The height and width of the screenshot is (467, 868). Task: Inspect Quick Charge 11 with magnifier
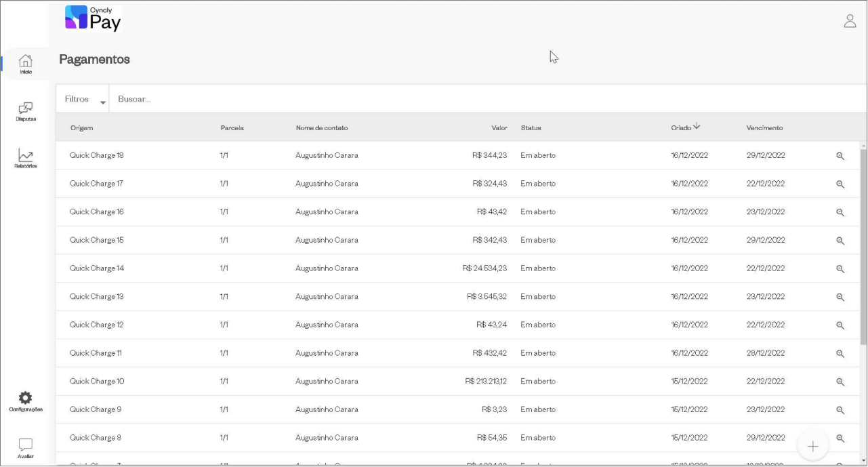coord(840,354)
